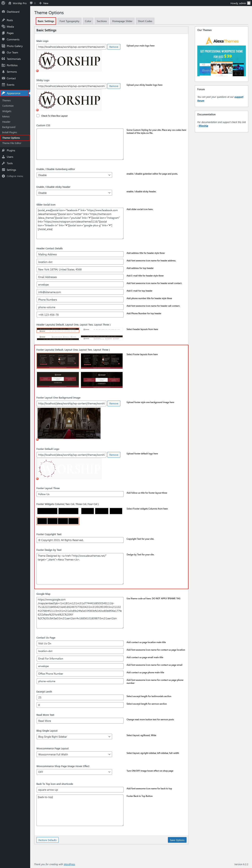
Task: Click the WordPress logo icon in admin bar
Action: (x=3, y=3)
